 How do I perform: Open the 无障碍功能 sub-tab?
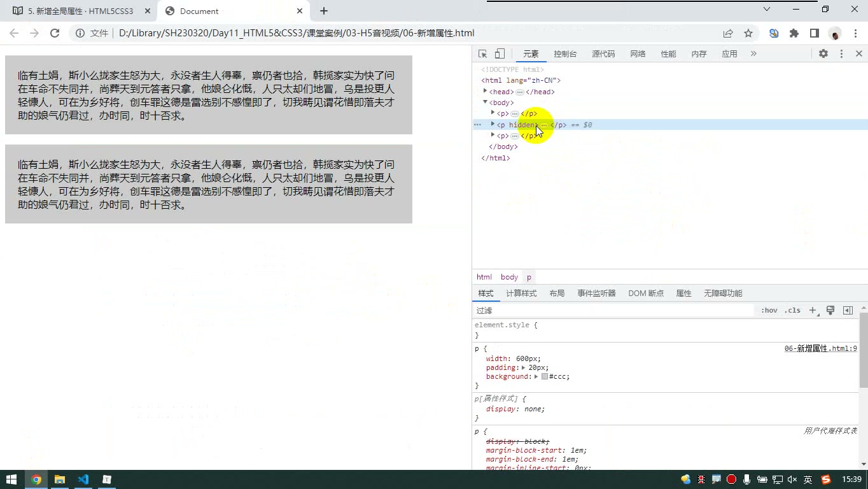(723, 294)
